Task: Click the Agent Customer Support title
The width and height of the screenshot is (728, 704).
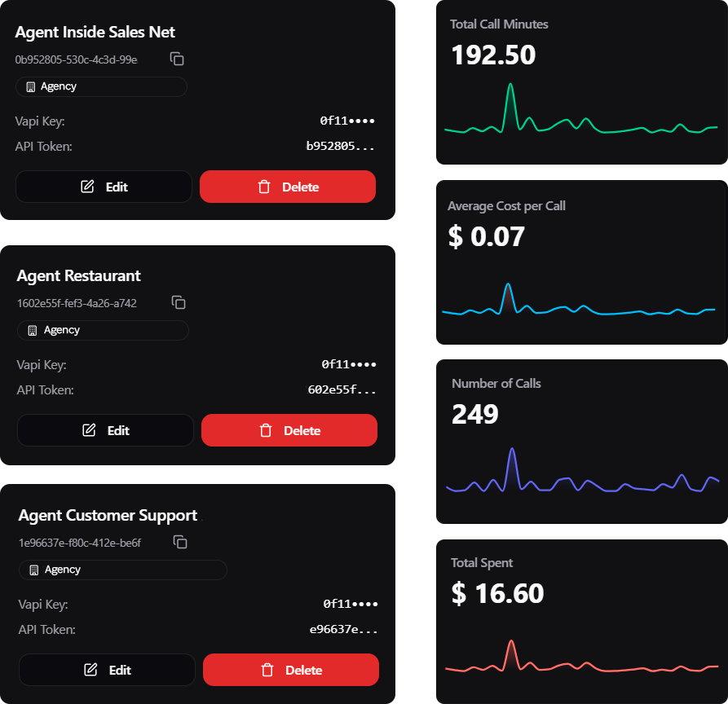Action: coord(108,516)
